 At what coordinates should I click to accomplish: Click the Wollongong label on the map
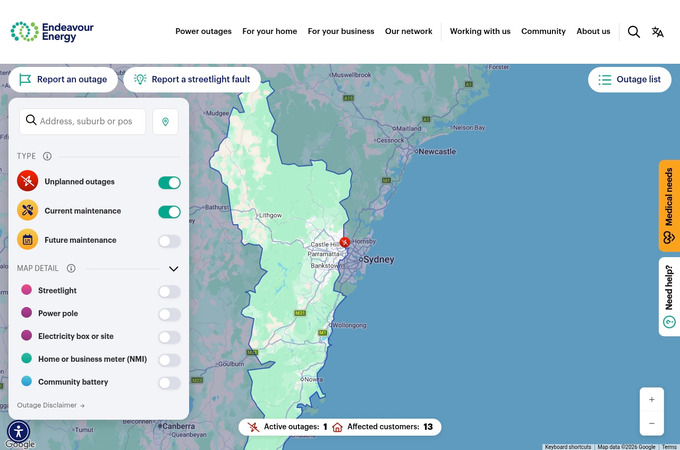click(349, 326)
